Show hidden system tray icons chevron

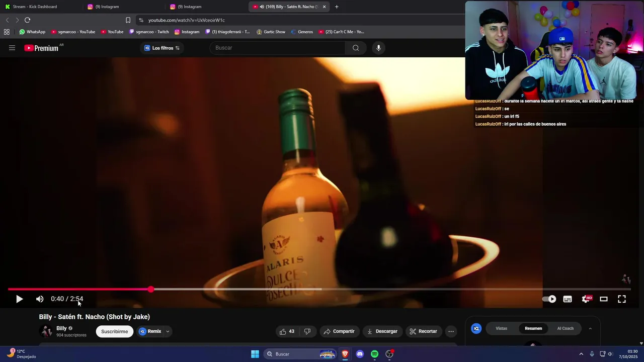pos(581,354)
